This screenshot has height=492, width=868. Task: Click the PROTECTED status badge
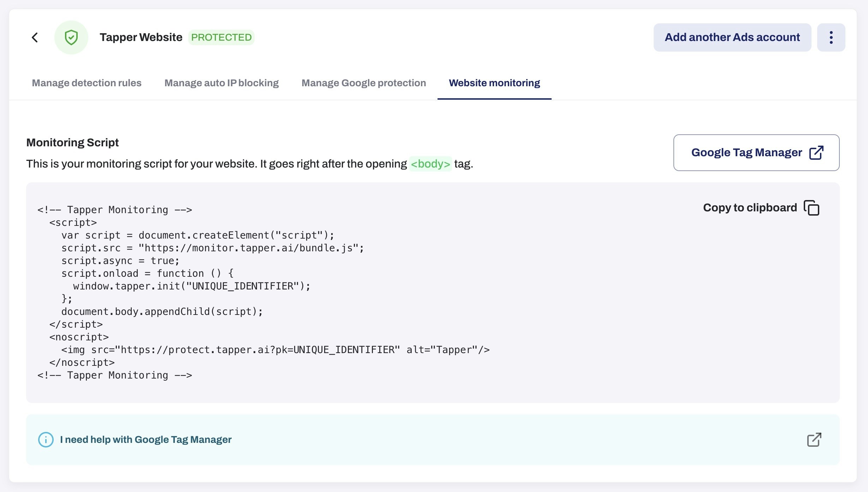[221, 37]
